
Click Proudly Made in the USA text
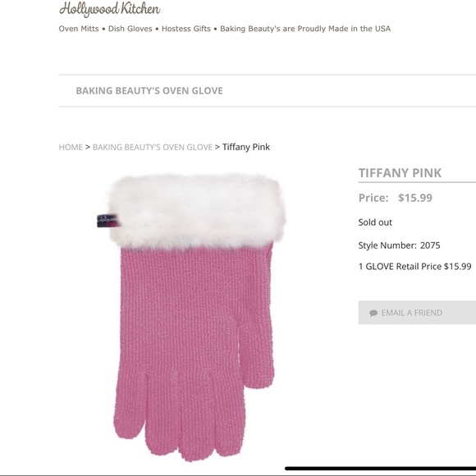tap(344, 29)
